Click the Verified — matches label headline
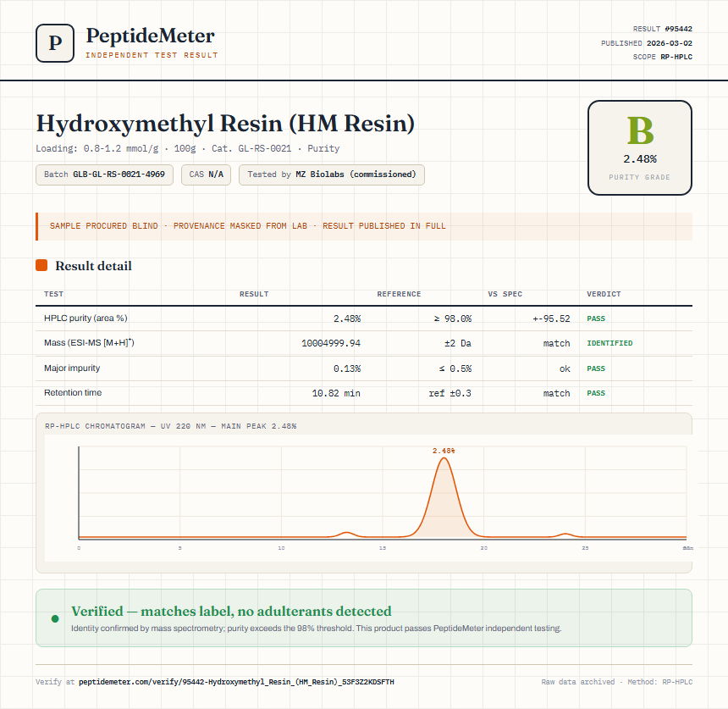728x709 pixels. (231, 612)
